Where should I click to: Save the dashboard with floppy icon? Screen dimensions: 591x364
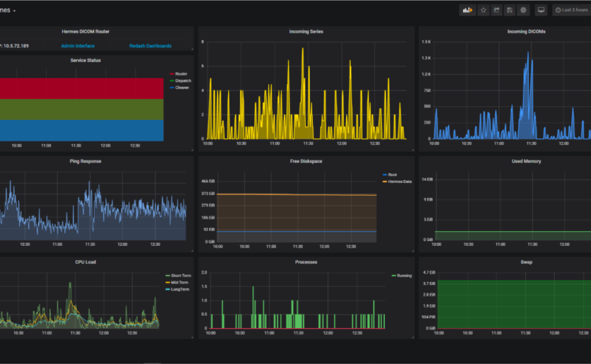[x=510, y=10]
